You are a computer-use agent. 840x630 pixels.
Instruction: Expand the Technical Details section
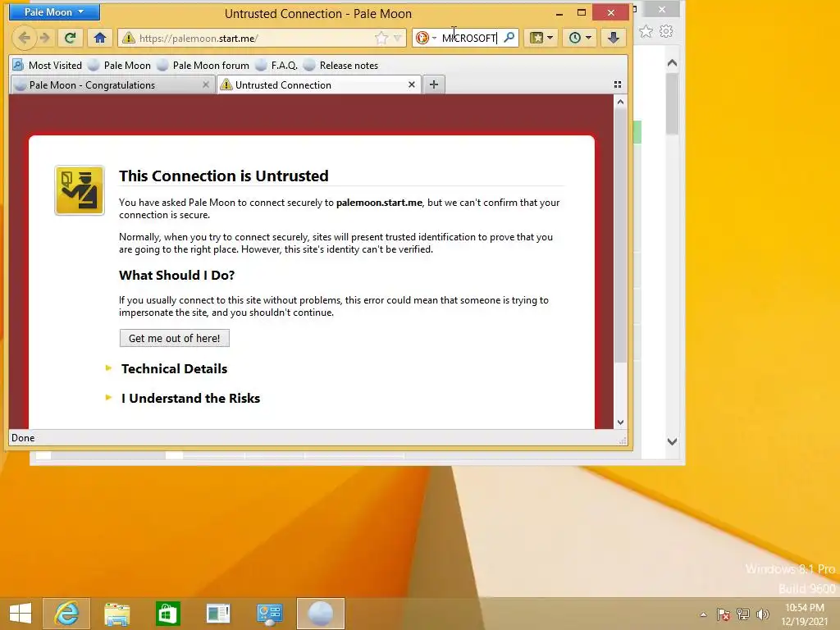[x=174, y=368]
